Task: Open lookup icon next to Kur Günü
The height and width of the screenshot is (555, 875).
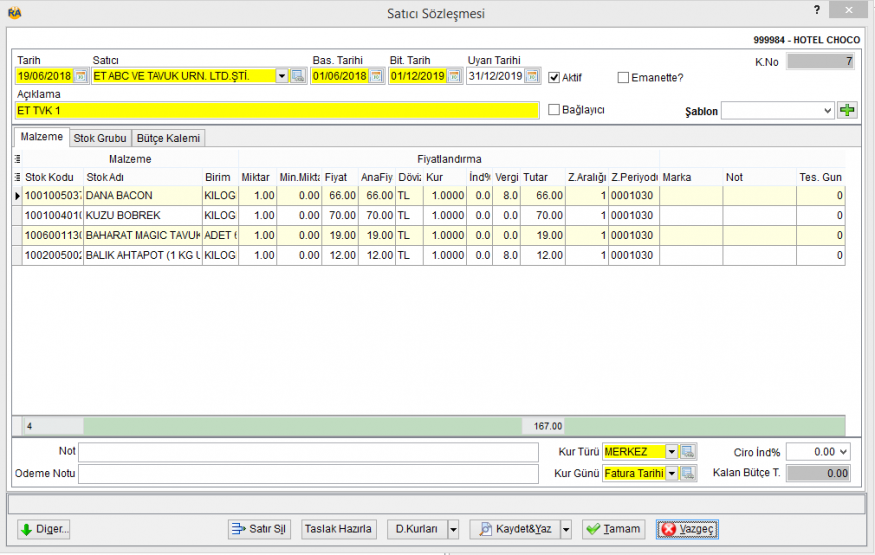Action: 688,473
